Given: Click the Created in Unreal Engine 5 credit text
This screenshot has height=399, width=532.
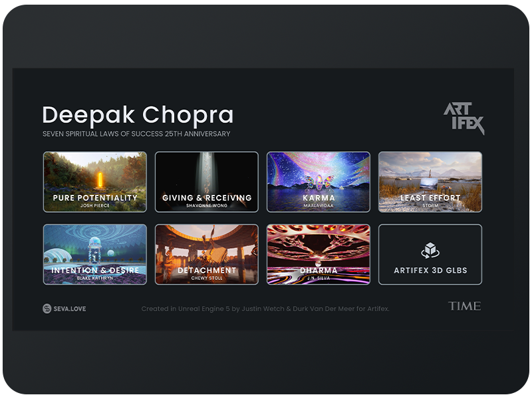Looking at the screenshot, I should tap(265, 309).
